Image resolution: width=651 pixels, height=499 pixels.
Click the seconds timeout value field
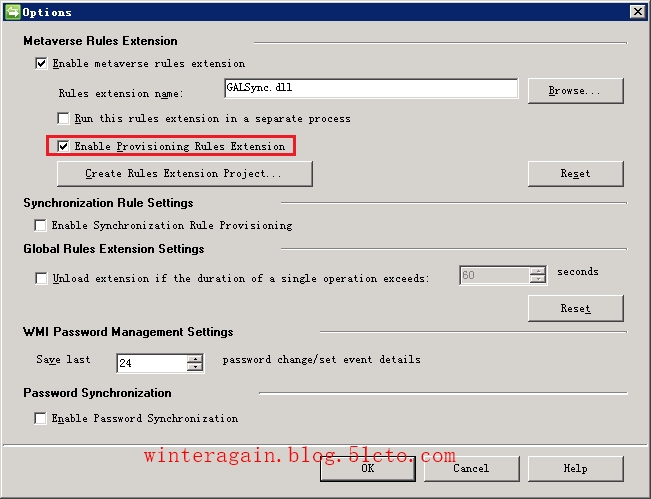coord(494,275)
